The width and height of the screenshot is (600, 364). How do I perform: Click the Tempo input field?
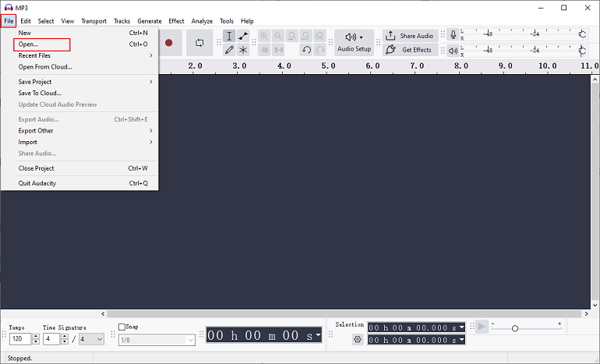pos(20,339)
